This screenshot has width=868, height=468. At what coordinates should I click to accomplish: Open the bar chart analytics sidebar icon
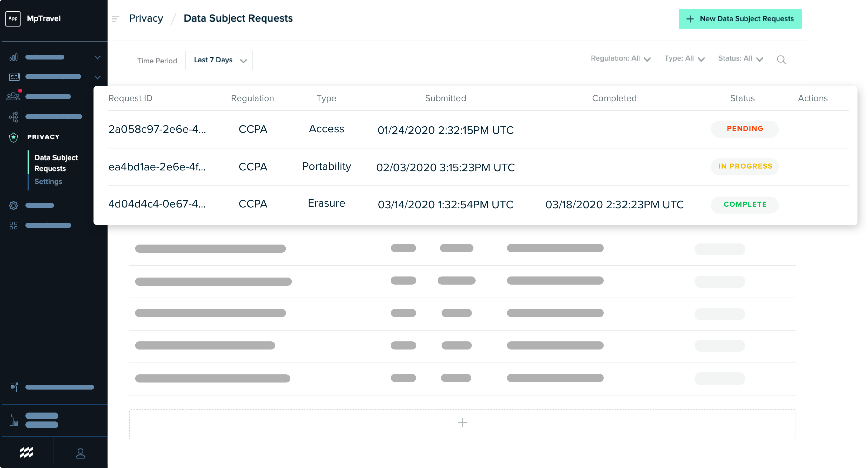[x=14, y=57]
